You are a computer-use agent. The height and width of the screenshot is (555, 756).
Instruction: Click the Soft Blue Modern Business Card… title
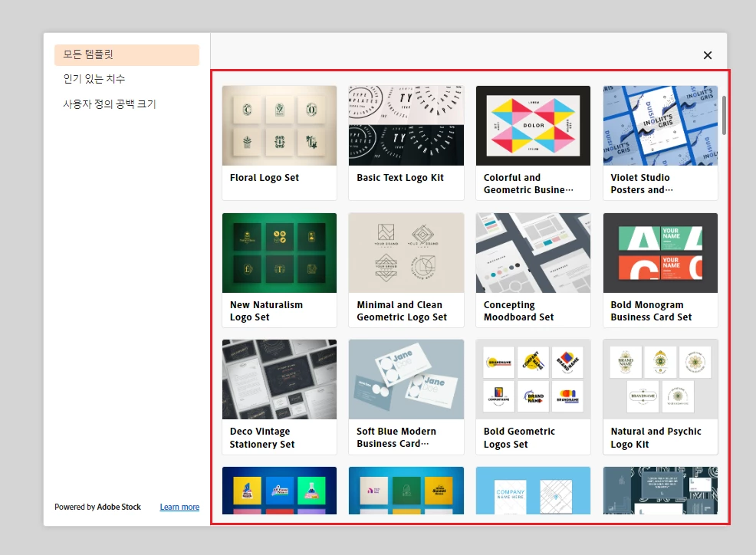pyautogui.click(x=396, y=438)
